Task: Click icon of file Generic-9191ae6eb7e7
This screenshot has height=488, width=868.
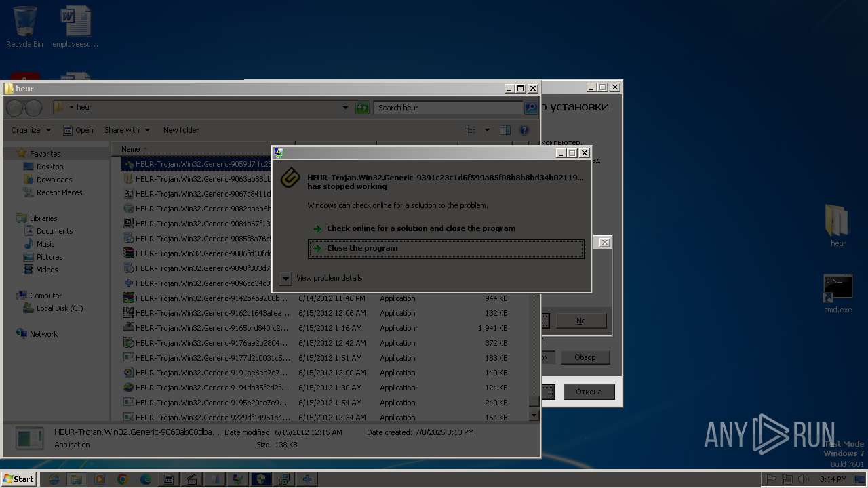Action: tap(128, 373)
